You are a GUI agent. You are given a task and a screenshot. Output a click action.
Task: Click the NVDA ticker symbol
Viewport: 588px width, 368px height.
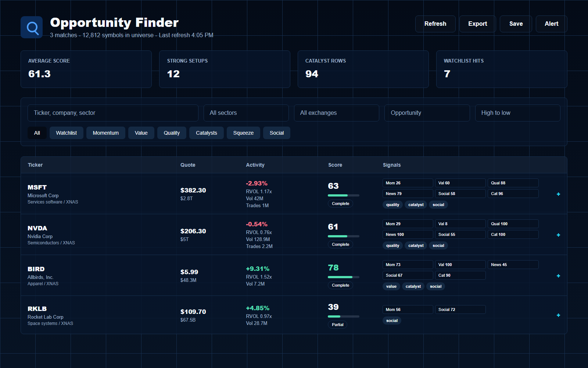[37, 228]
